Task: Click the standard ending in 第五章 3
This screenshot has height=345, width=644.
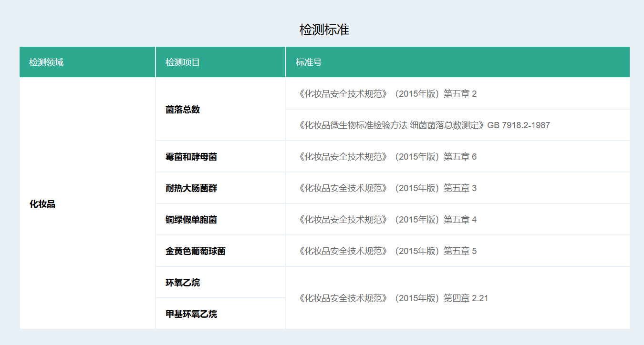Action: click(x=386, y=188)
